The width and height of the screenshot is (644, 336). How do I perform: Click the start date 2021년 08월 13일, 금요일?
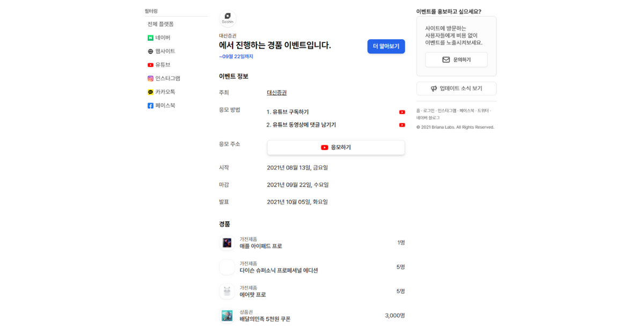pos(297,168)
